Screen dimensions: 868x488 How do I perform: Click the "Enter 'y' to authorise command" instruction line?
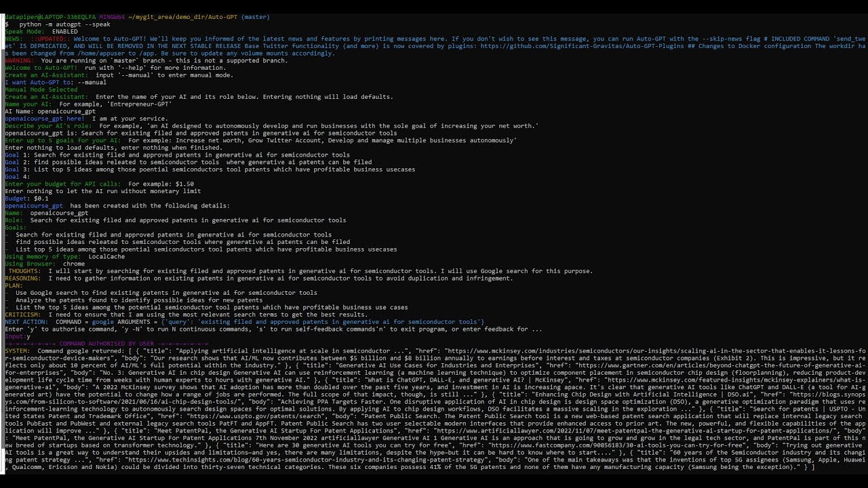coord(273,329)
